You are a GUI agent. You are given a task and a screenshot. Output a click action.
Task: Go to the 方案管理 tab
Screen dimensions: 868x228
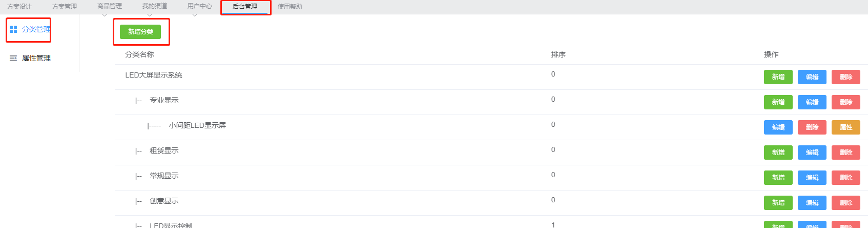coord(65,7)
